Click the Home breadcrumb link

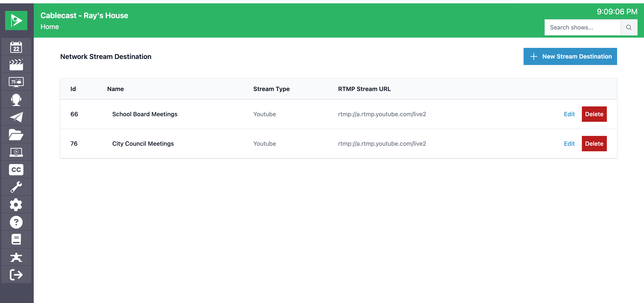click(50, 27)
